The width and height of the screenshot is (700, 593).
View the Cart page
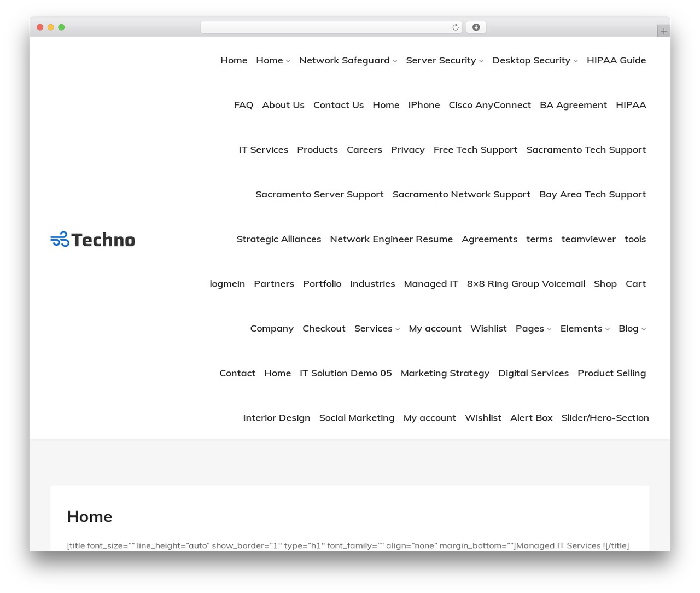636,284
